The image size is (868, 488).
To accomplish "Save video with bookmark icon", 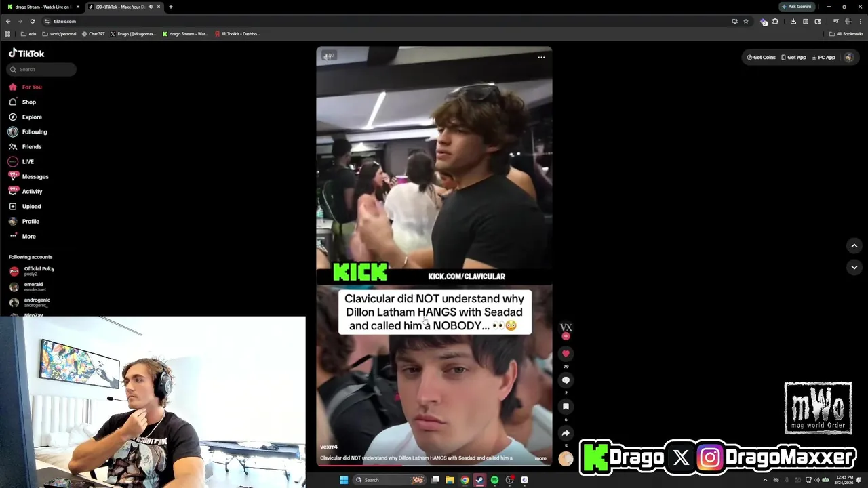I will [x=566, y=407].
